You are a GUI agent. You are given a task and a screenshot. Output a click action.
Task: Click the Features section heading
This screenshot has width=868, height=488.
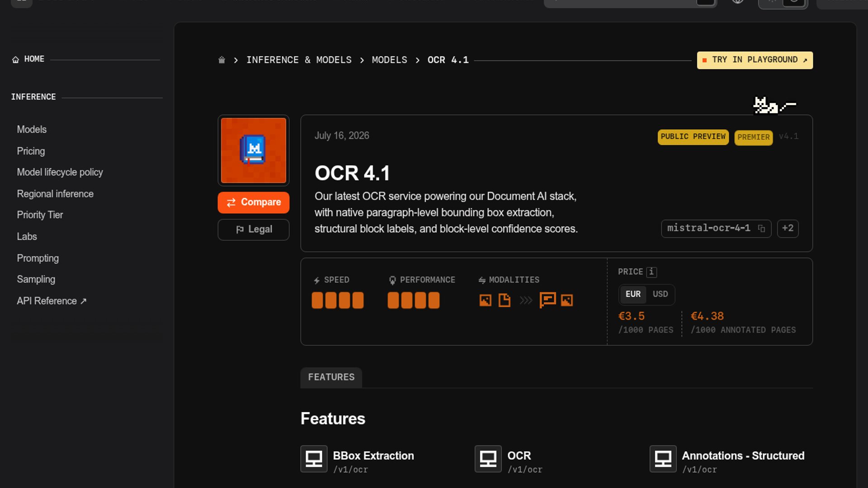(x=333, y=419)
